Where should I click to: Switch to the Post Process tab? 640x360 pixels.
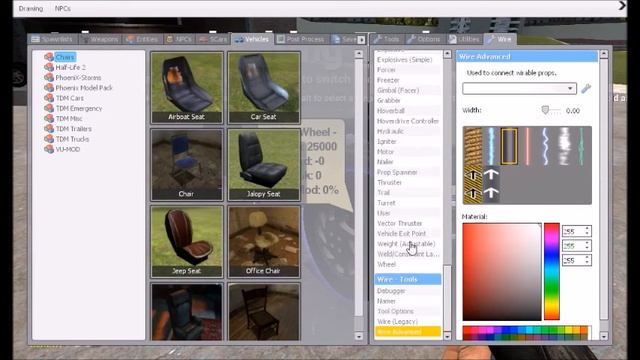(301, 39)
